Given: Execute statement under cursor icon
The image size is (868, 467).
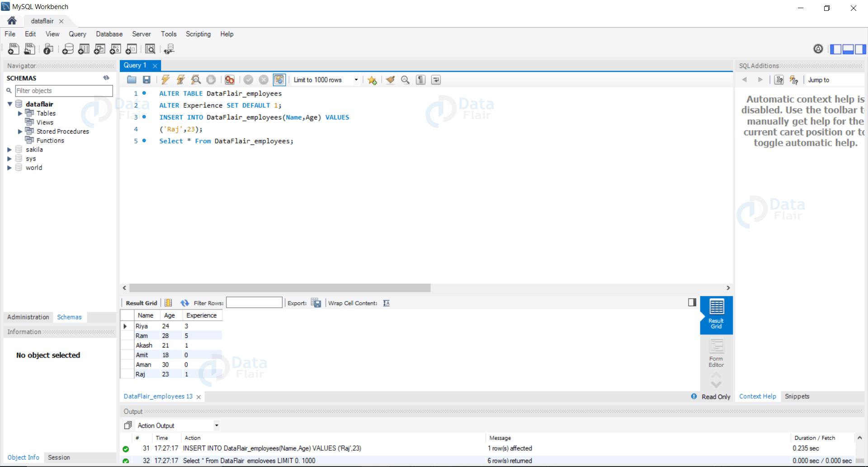Looking at the screenshot, I should click(x=181, y=80).
